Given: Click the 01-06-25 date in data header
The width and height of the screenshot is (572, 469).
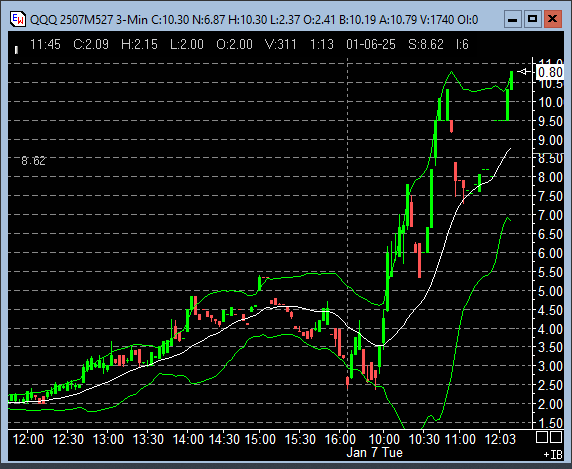Looking at the screenshot, I should tap(371, 44).
